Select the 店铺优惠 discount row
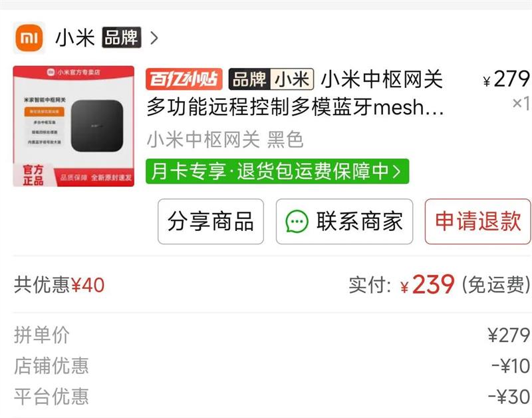 click(271, 365)
